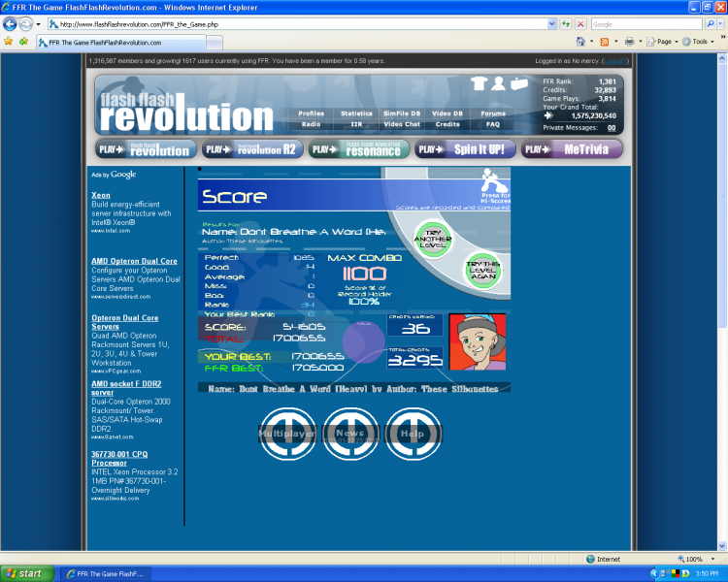Go back with the browser Back arrow
The image size is (728, 582).
(x=10, y=23)
